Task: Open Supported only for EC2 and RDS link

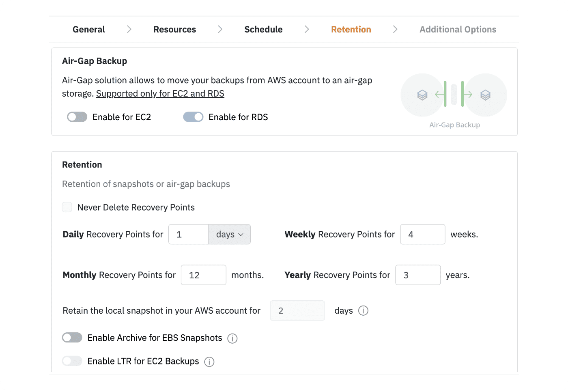Action: (160, 94)
